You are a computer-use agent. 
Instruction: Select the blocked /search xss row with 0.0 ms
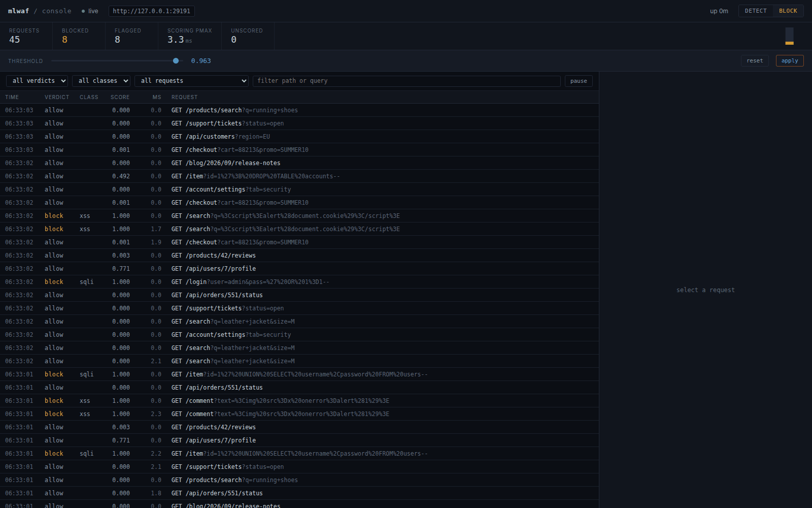pos(299,216)
